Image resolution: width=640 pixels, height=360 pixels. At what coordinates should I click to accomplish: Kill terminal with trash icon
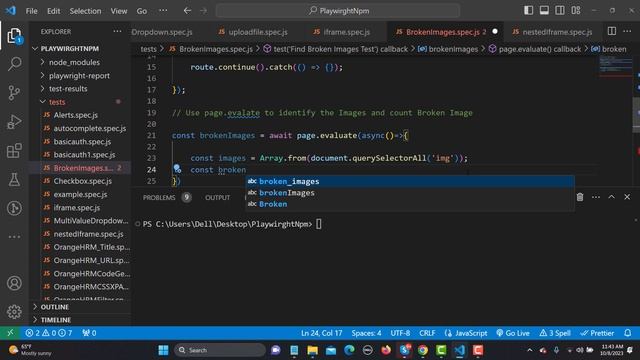pyautogui.click(x=580, y=197)
